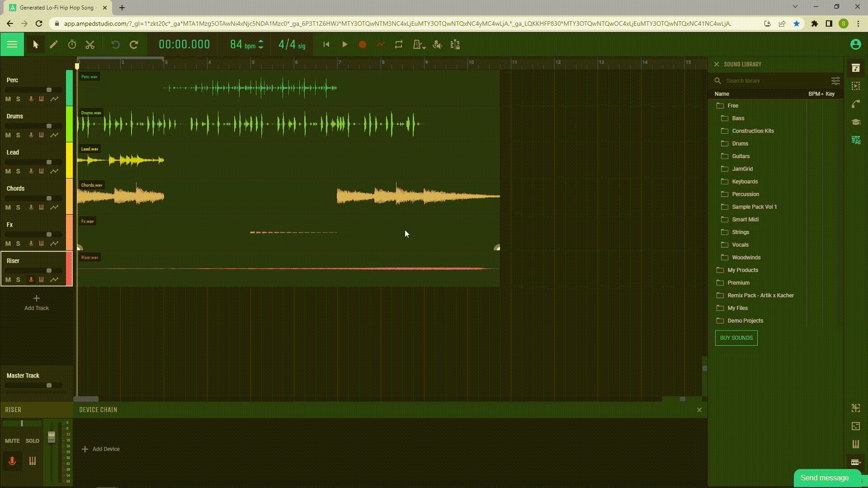Select the Draw/Pencil tool

tap(54, 45)
